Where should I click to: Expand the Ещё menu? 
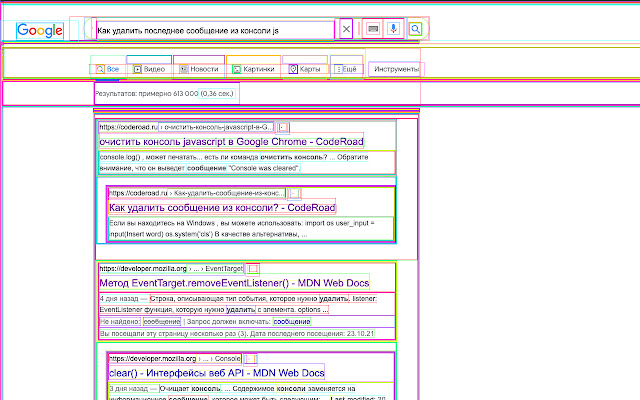(x=346, y=69)
